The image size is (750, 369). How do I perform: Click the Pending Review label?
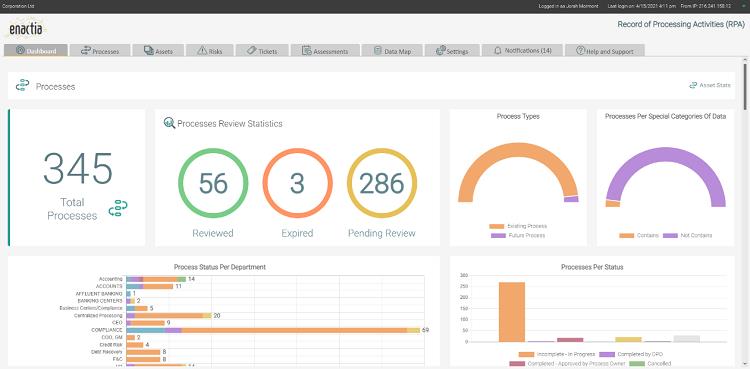coord(382,233)
